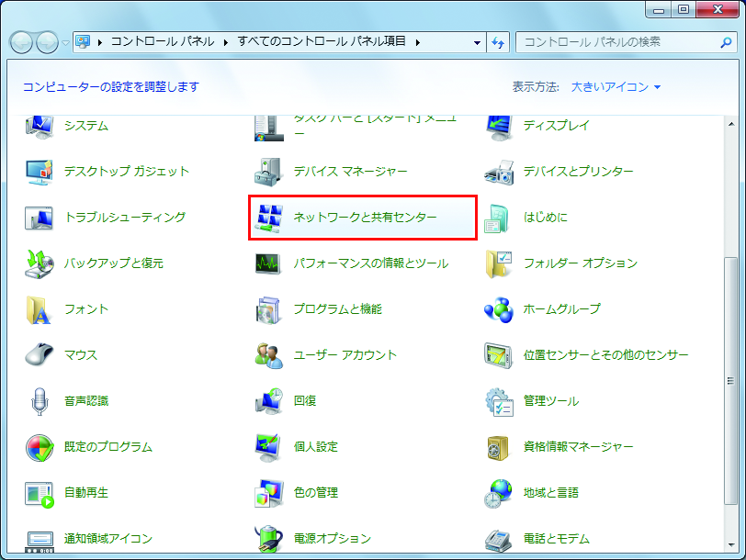Open the address bar history dropdown arrow
This screenshot has height=560, width=746.
[477, 42]
